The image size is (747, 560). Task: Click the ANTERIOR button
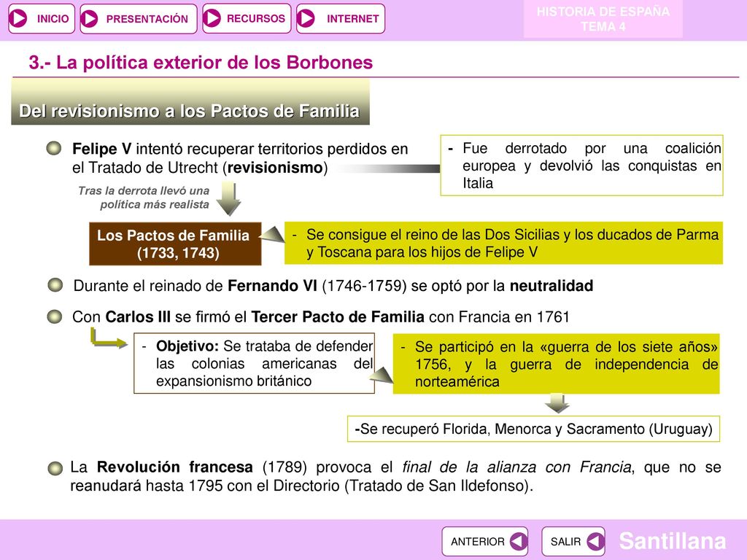(x=485, y=542)
